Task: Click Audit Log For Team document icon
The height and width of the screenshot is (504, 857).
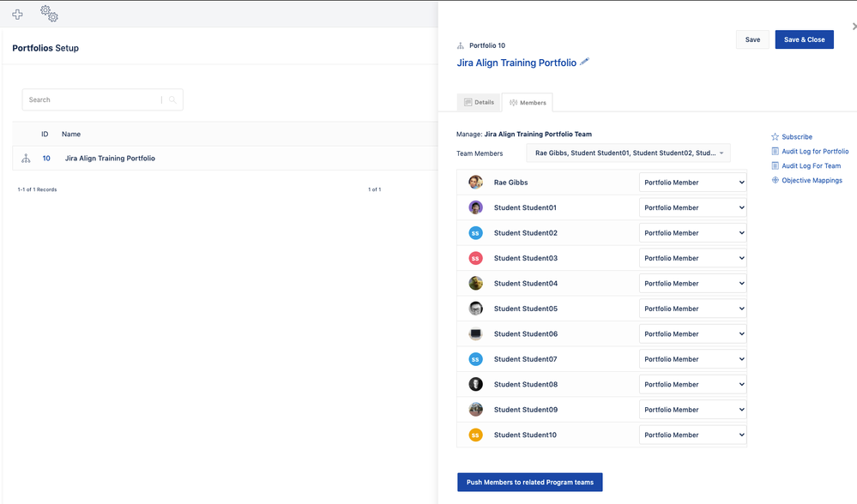Action: (775, 166)
